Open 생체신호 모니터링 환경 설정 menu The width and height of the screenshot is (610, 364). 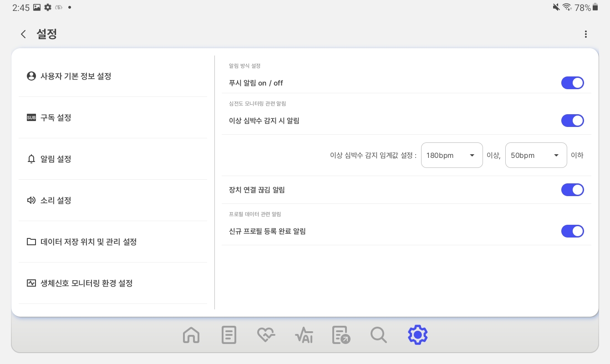point(113,283)
